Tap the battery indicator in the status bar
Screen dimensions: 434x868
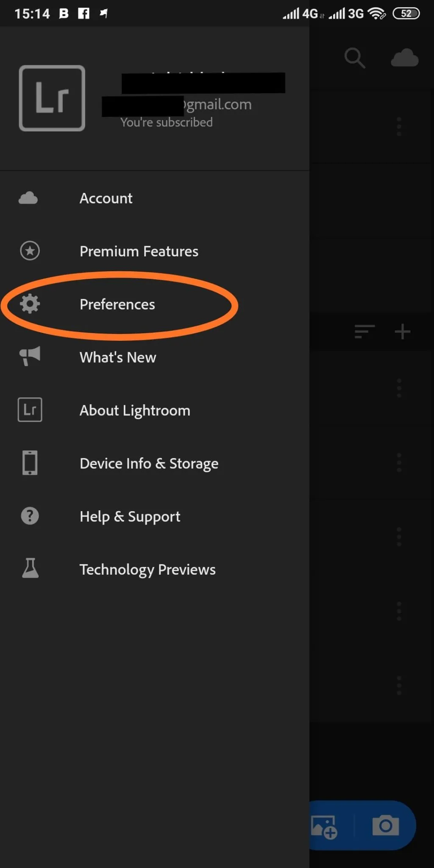(406, 13)
